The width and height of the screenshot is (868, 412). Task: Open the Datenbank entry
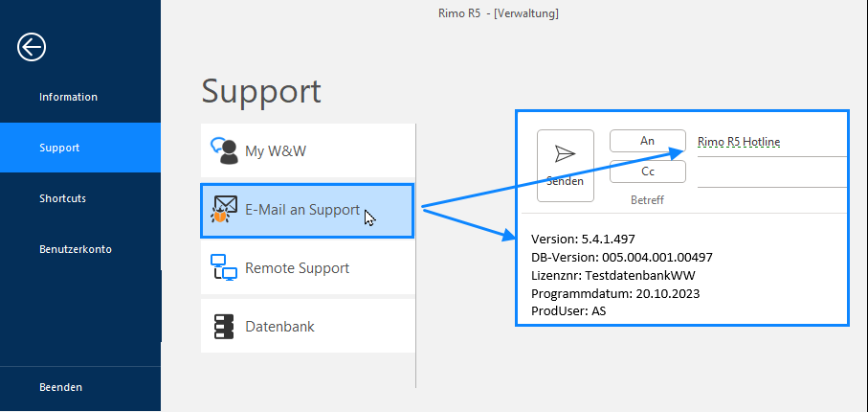coord(308,327)
